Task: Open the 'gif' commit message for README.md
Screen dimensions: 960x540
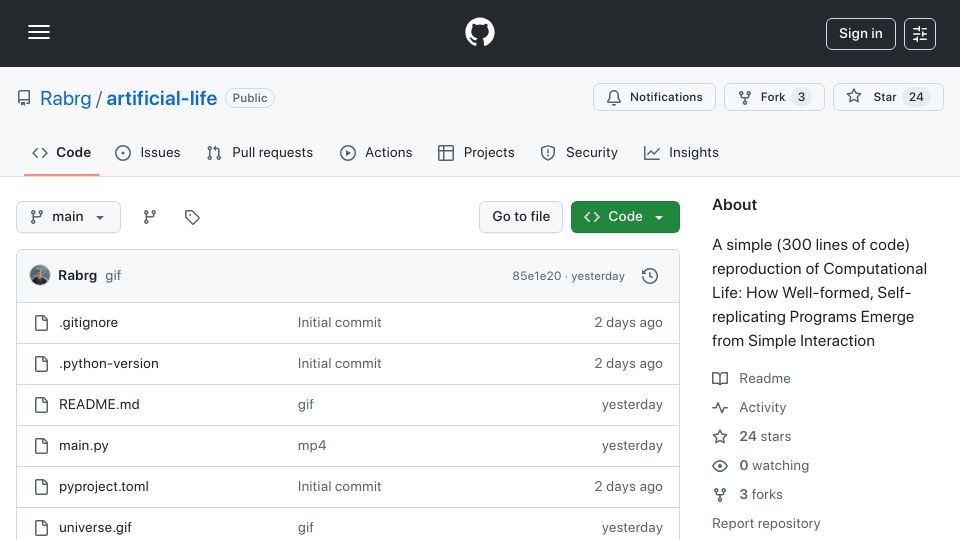Action: (x=306, y=405)
